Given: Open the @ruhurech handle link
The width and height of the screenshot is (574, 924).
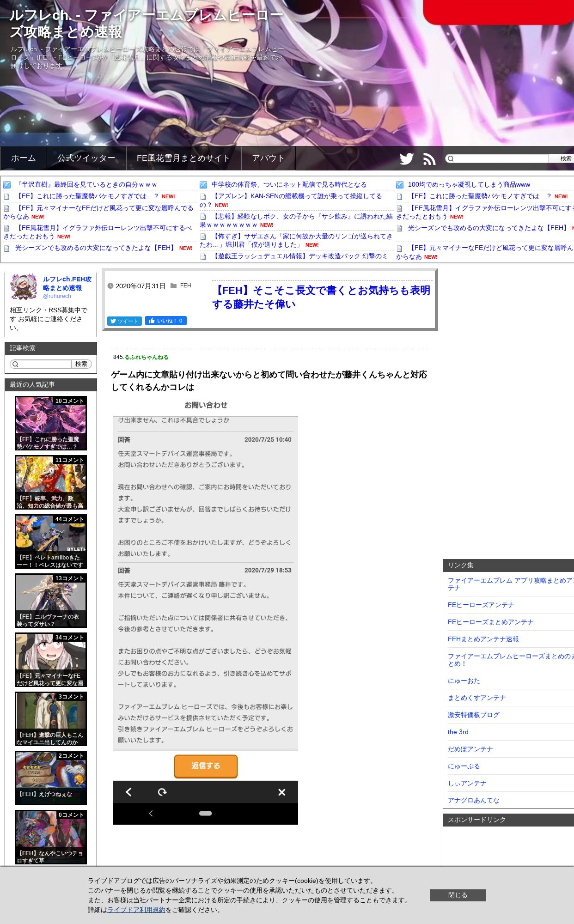Looking at the screenshot, I should [57, 296].
